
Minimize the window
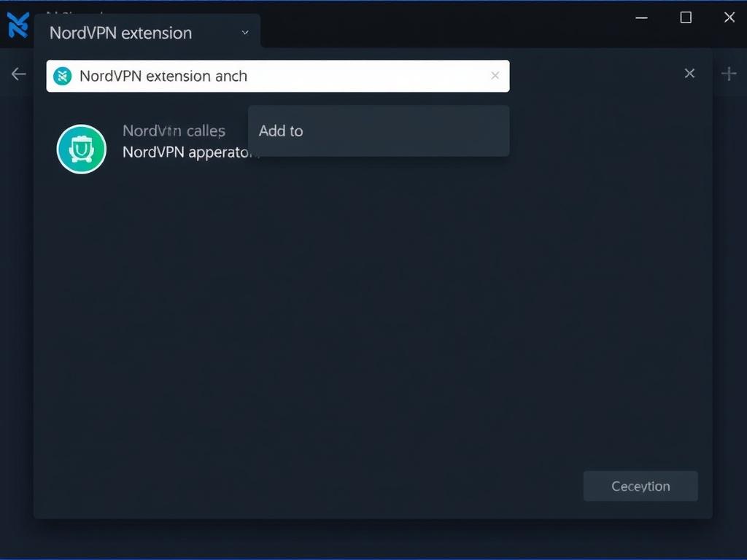[642, 18]
